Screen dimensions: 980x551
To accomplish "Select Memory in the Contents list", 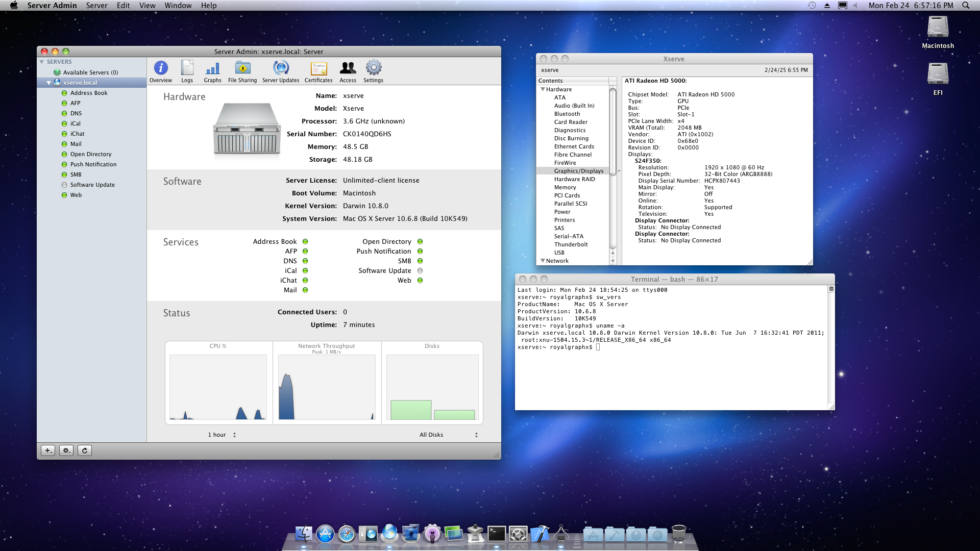I will (x=565, y=187).
